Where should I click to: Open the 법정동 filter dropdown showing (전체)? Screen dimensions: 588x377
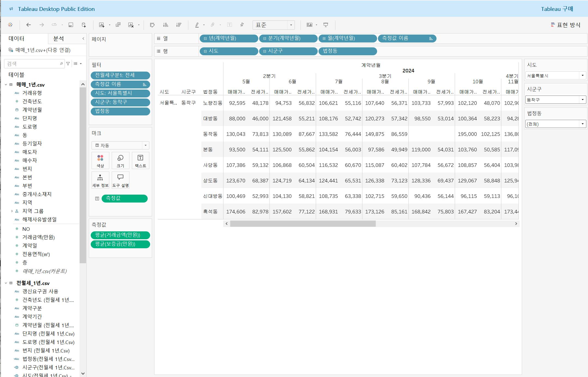583,124
